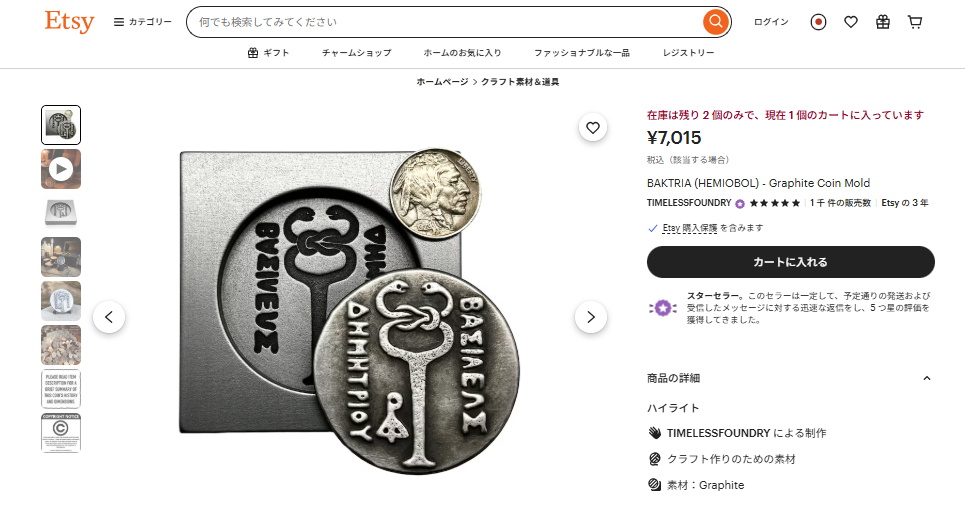Image resolution: width=965 pixels, height=505 pixels.
Task: Click the orange search magnifier button
Action: tap(715, 22)
